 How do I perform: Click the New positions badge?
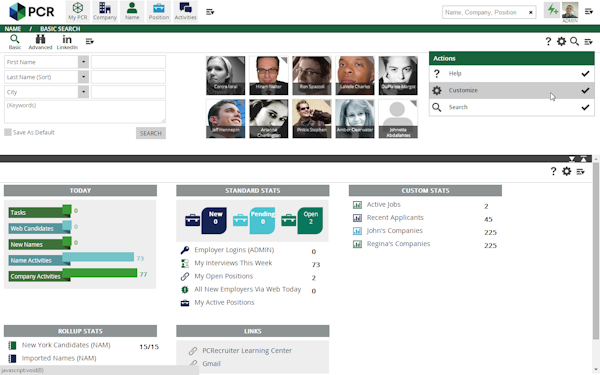tap(214, 220)
